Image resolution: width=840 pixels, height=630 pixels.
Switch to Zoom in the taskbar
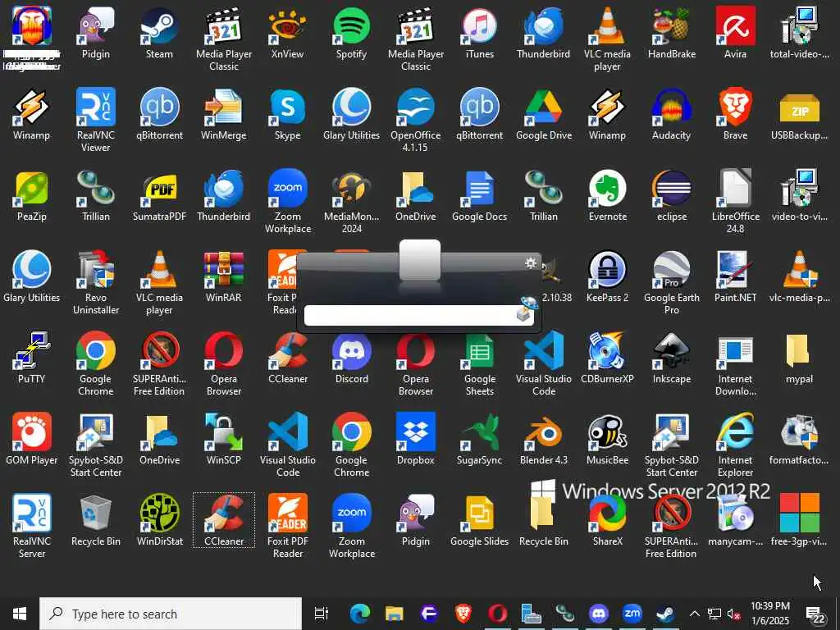pyautogui.click(x=632, y=614)
